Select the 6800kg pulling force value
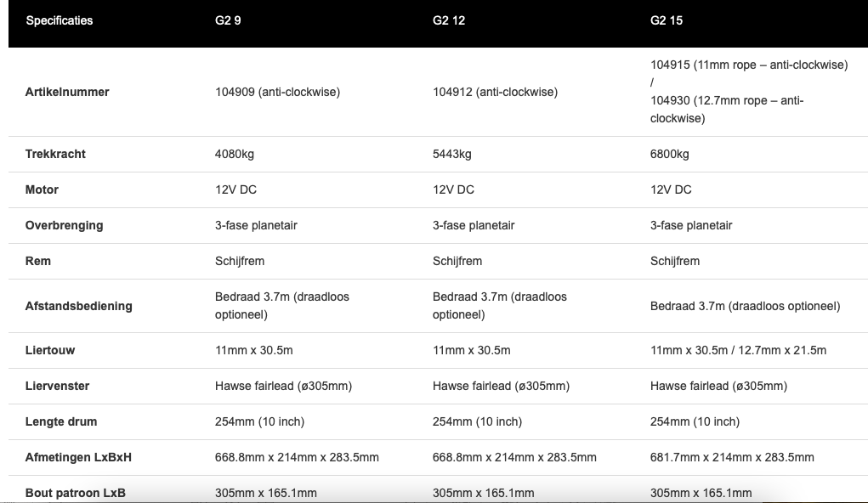868x503 pixels. click(x=670, y=154)
